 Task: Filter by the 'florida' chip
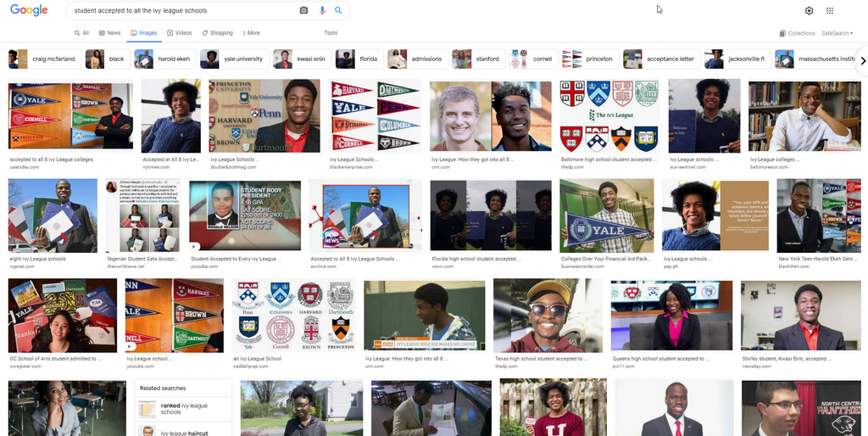coord(359,59)
